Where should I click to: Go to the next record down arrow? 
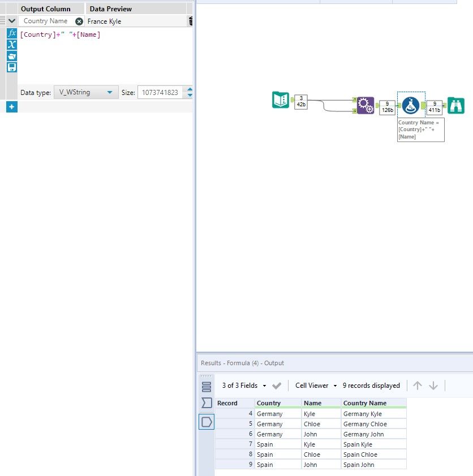(x=433, y=386)
